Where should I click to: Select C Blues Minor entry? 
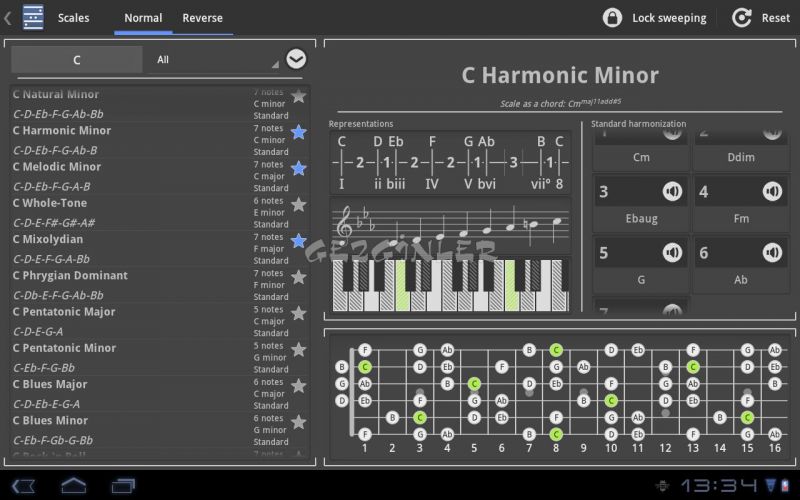coord(160,430)
